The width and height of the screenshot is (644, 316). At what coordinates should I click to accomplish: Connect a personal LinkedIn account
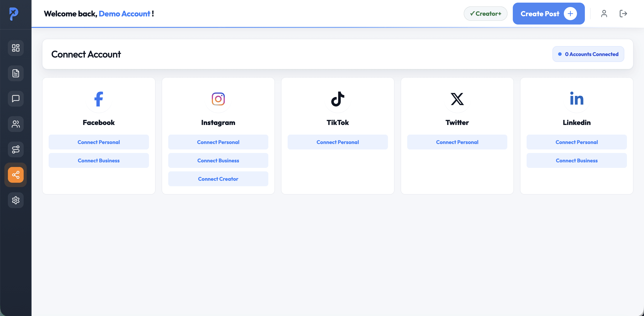click(x=577, y=142)
